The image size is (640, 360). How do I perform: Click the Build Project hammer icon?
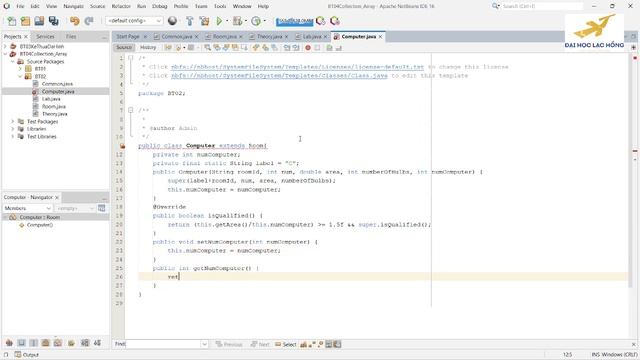190,21
